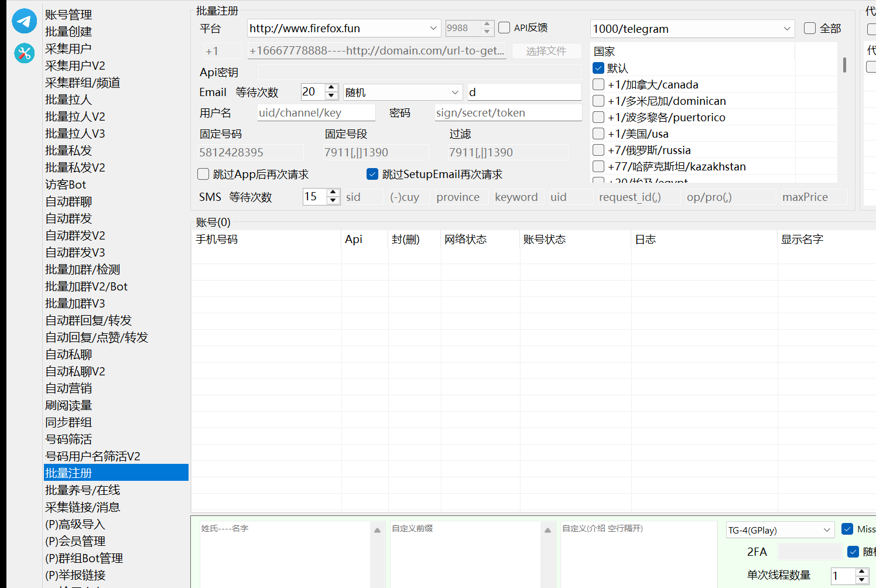
Task: Select the highlighted 批量注册 menu item
Action: click(116, 473)
